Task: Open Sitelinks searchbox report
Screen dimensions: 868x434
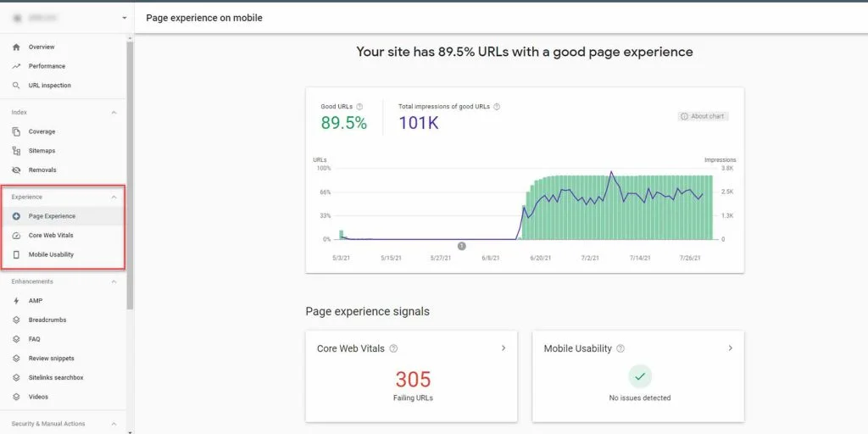Action: 63,377
